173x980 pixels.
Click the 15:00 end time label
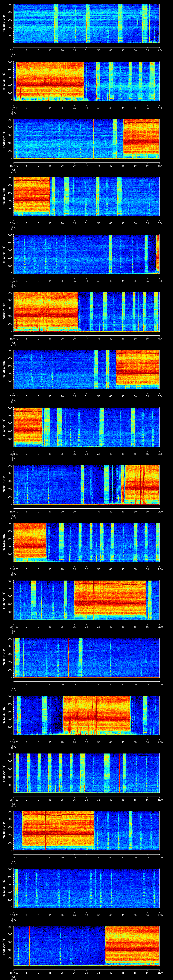(x=159, y=800)
